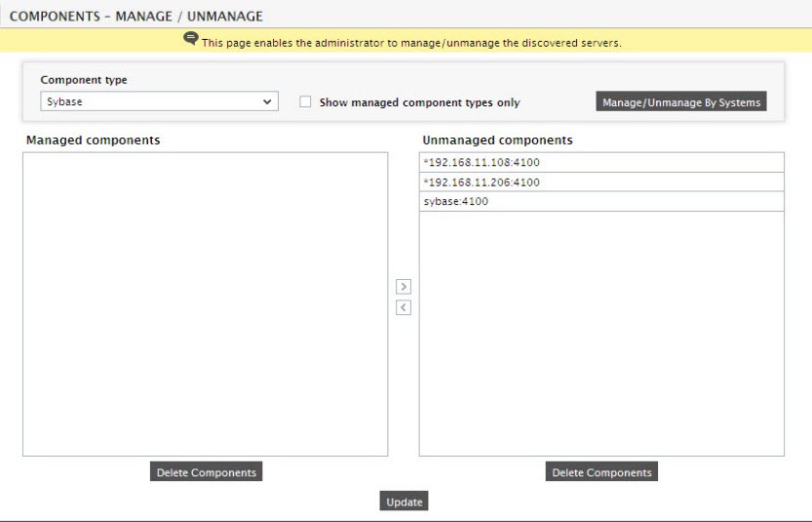Click the right arrow move icon

(404, 287)
